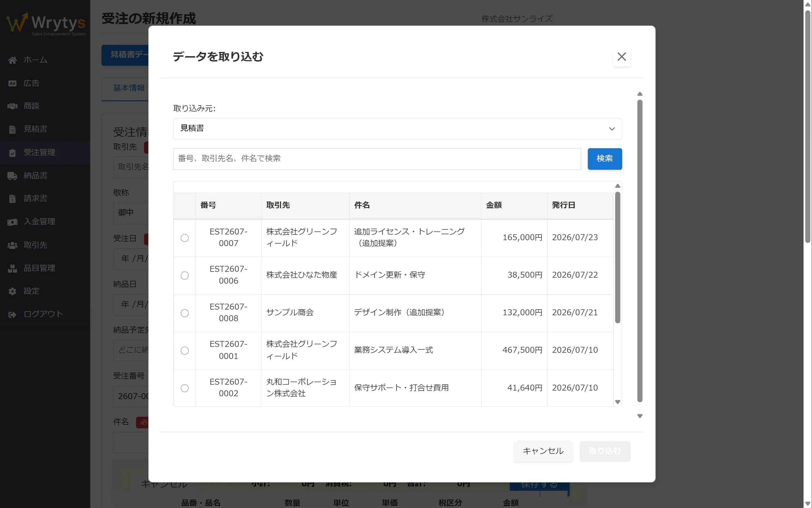Go to the 見積書 menu item in the sidebar
This screenshot has height=508, width=812.
[x=45, y=129]
